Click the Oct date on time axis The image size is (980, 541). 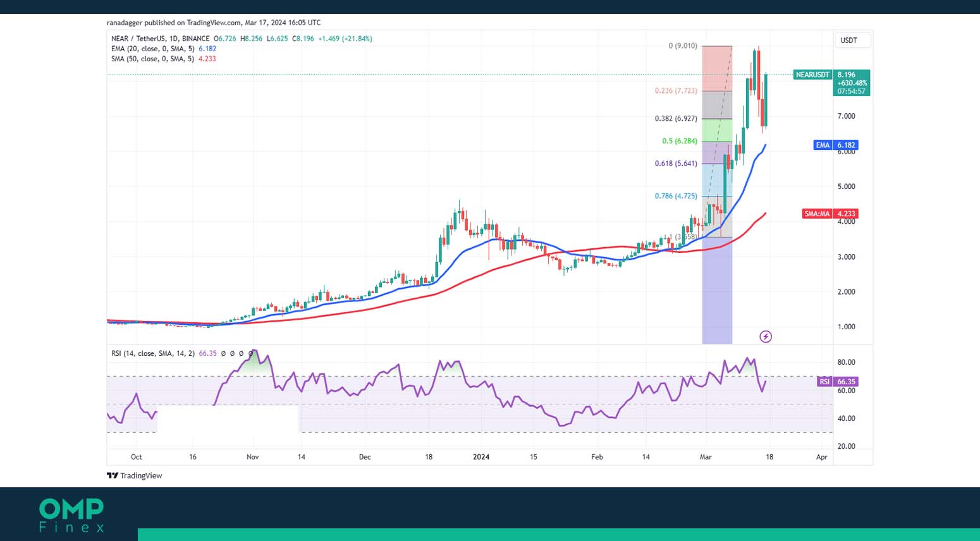coord(137,457)
